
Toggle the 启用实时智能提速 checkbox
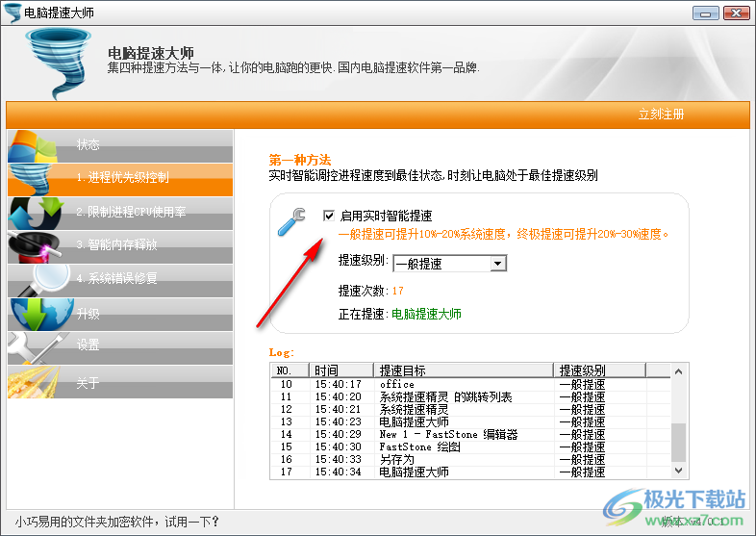pos(330,216)
